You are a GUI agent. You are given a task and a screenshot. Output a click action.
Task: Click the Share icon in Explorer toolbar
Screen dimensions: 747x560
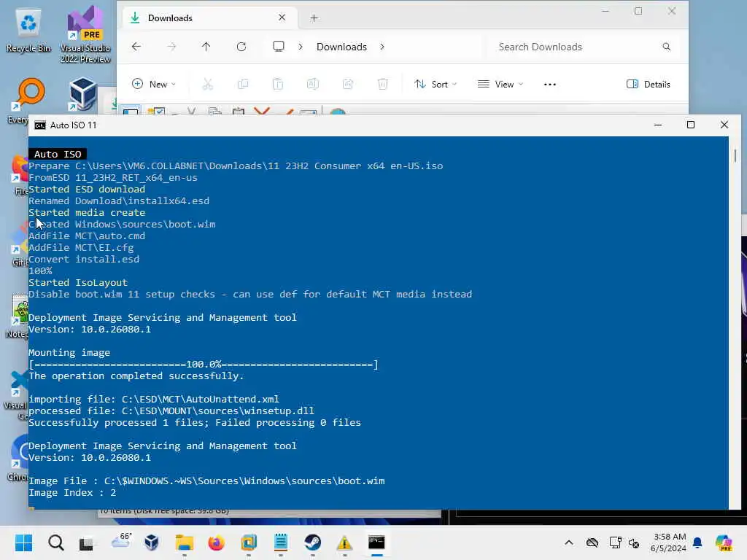click(348, 85)
